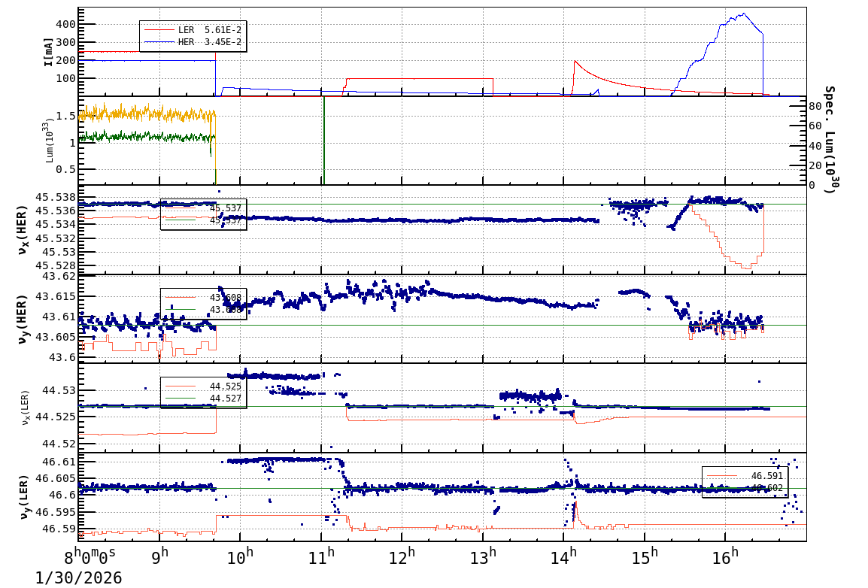
Task: Click the 8h0m0s time axis label
Action: 90,555
